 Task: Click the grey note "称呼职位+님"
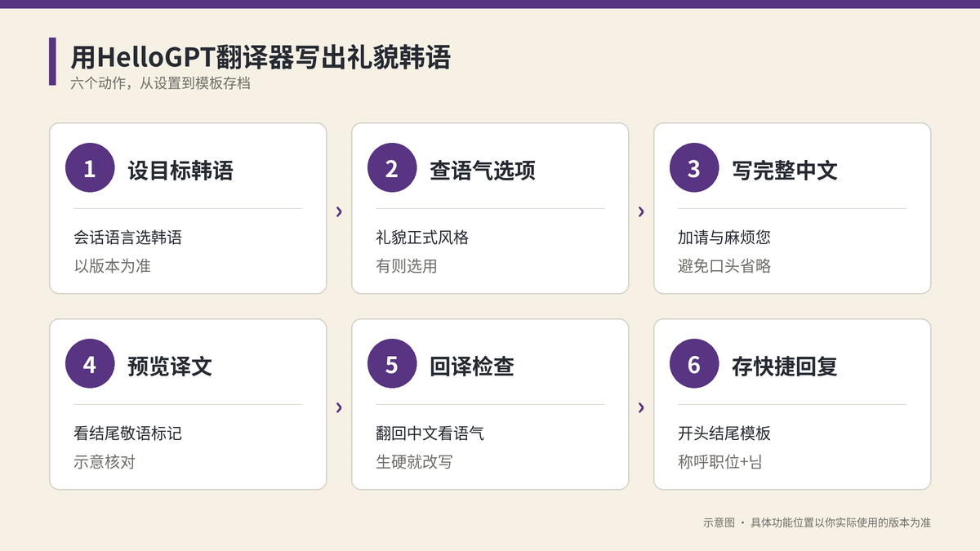pyautogui.click(x=720, y=461)
